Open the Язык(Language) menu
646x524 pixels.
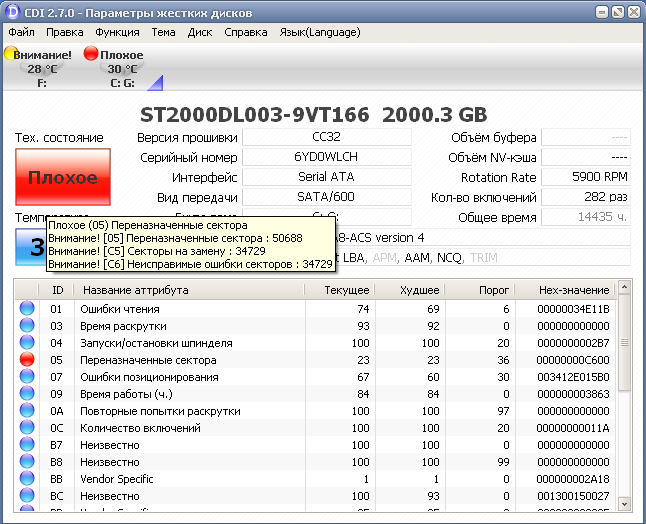click(x=320, y=32)
